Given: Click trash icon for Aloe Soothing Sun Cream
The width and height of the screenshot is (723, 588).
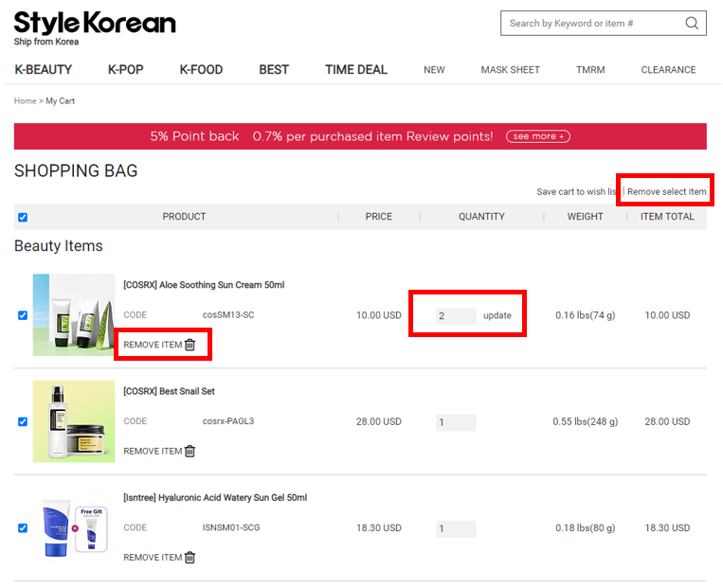Looking at the screenshot, I should tap(190, 346).
